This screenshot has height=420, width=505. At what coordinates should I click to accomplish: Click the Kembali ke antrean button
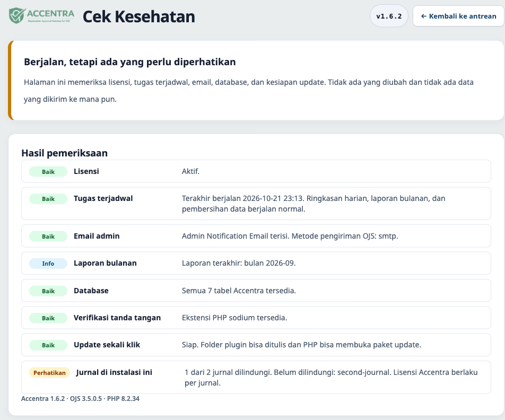(x=458, y=16)
